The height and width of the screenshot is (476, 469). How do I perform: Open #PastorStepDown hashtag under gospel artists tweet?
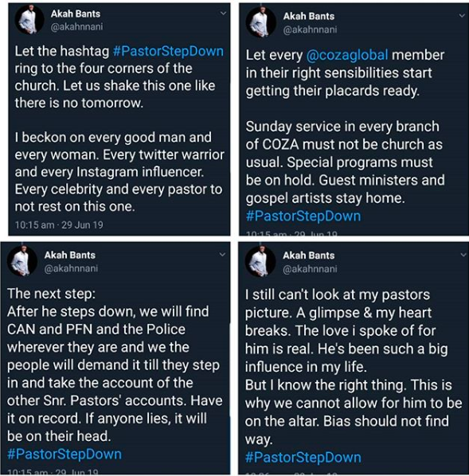(303, 217)
